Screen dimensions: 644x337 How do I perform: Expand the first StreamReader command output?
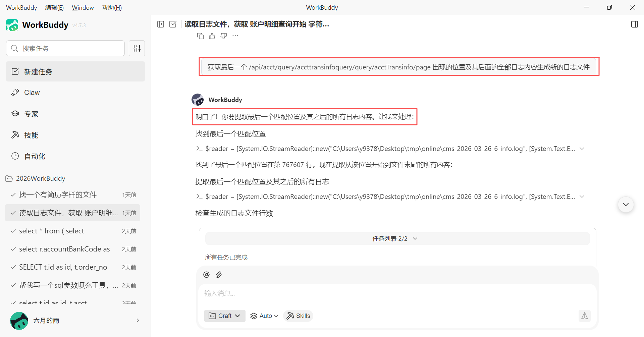tap(582, 148)
